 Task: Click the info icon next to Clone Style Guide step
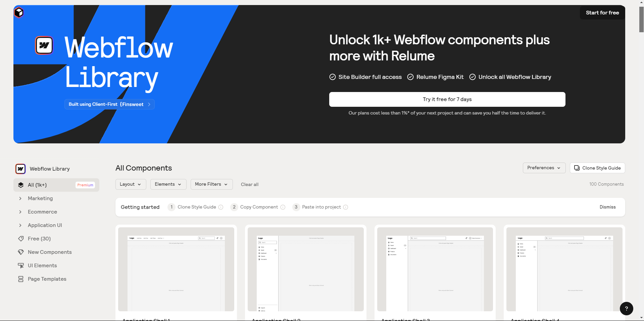tap(221, 207)
